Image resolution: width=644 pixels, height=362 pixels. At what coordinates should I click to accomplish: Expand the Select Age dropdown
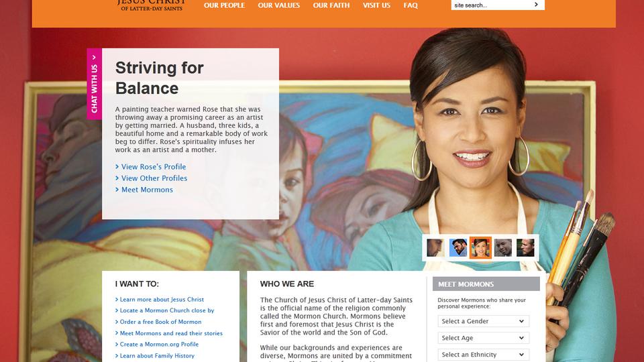484,338
